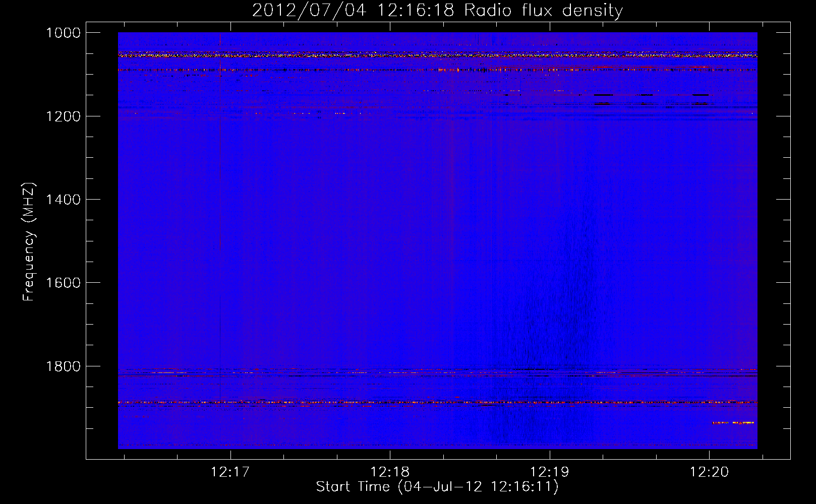Click the 12:19 time tick label
The height and width of the screenshot is (504, 816).
point(549,472)
